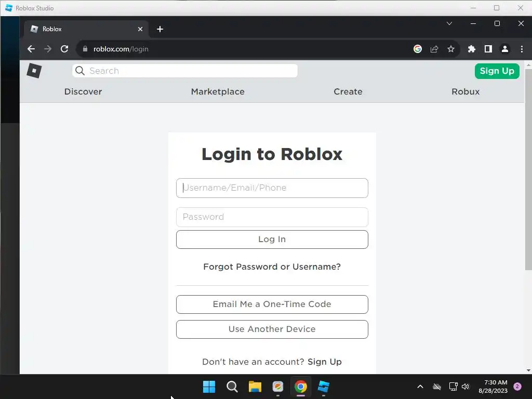Image resolution: width=532 pixels, height=399 pixels.
Task: Reload the page with the refresh icon
Action: (64, 49)
